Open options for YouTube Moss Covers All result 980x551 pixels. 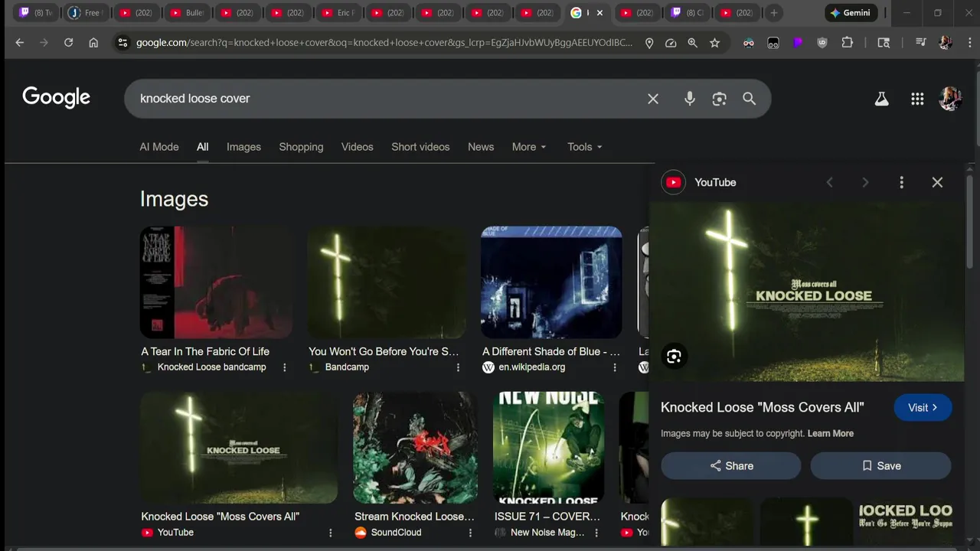coord(331,533)
